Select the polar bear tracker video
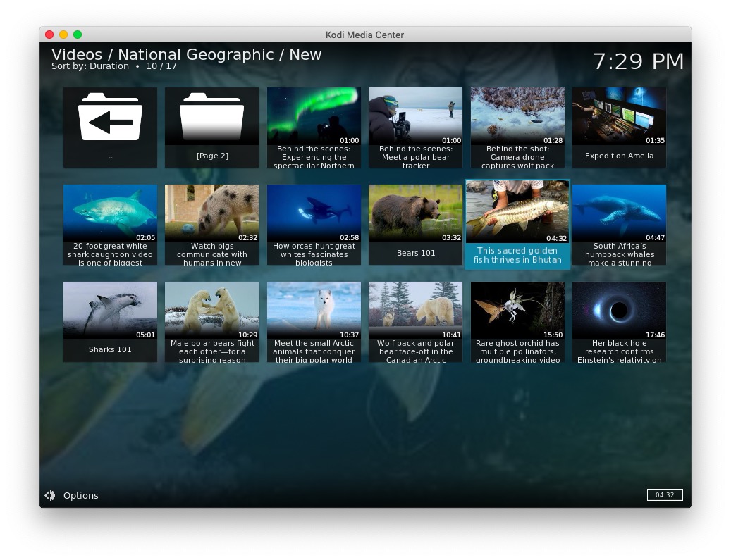This screenshot has height=560, width=731. (x=415, y=118)
